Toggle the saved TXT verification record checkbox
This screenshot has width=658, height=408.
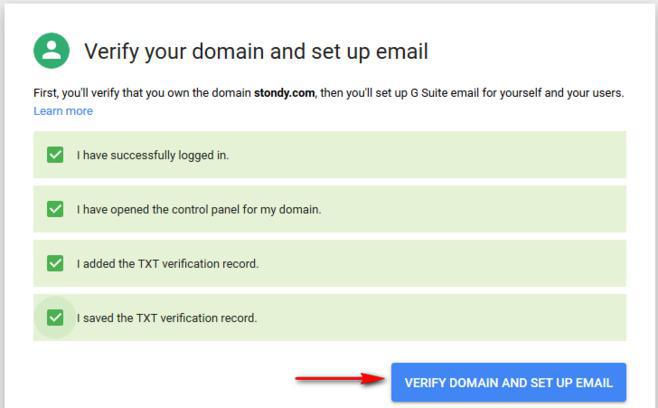click(x=55, y=318)
